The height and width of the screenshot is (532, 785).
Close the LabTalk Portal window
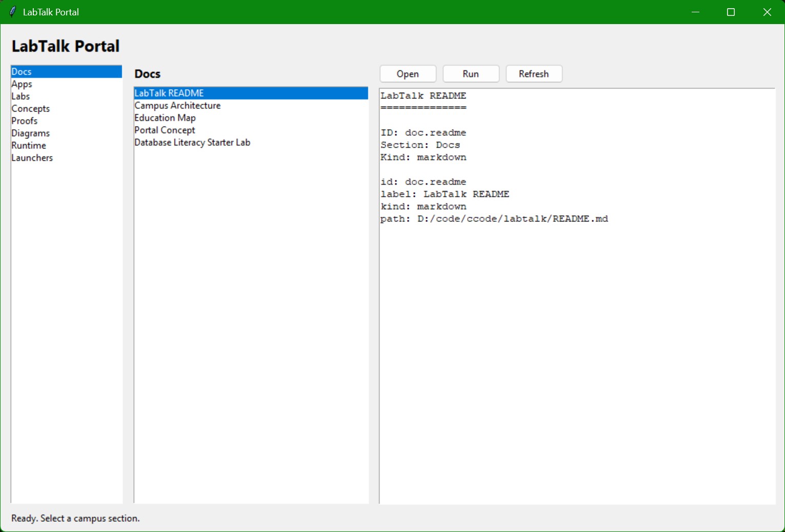pyautogui.click(x=767, y=12)
